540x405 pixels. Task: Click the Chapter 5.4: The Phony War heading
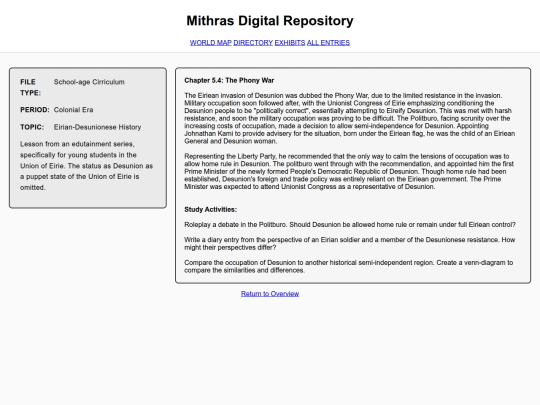229,80
